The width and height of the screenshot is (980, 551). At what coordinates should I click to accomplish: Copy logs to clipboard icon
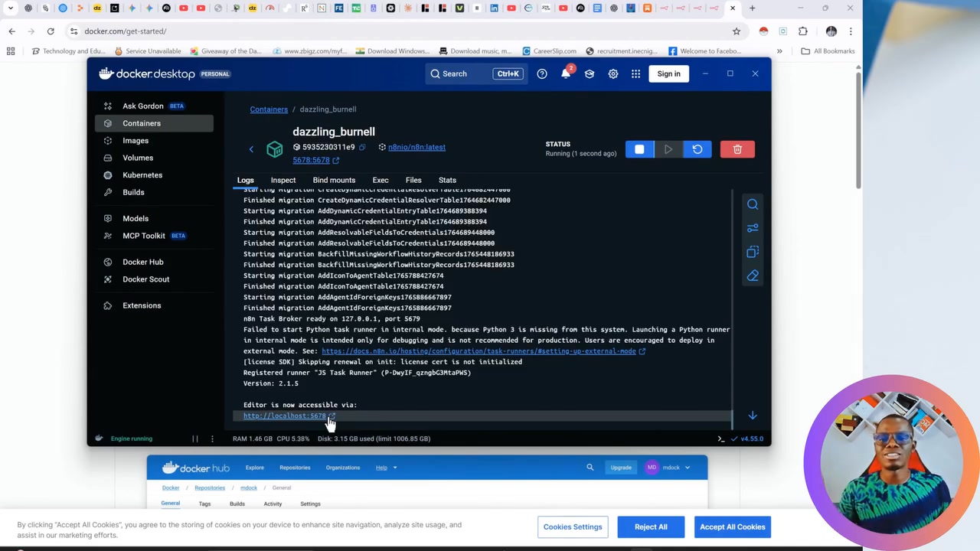[753, 252]
